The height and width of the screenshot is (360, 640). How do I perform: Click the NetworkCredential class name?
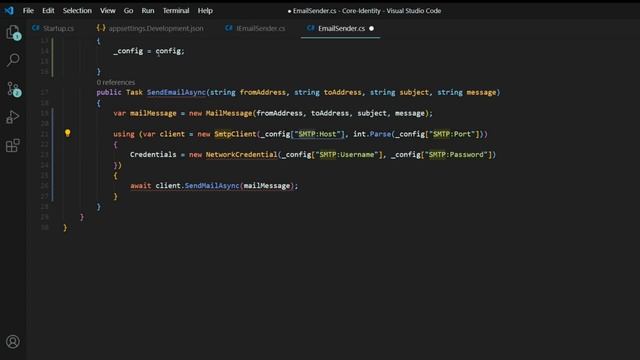[x=241, y=154]
